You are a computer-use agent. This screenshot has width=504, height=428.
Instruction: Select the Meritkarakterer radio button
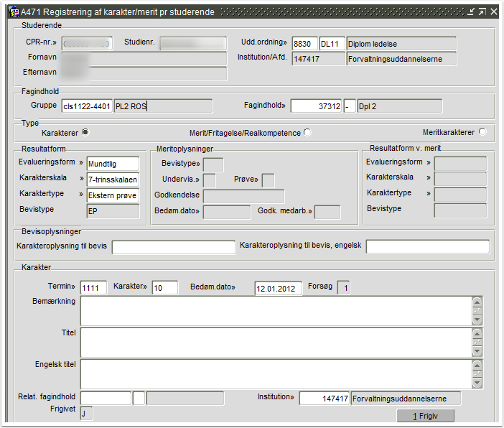pyautogui.click(x=482, y=131)
